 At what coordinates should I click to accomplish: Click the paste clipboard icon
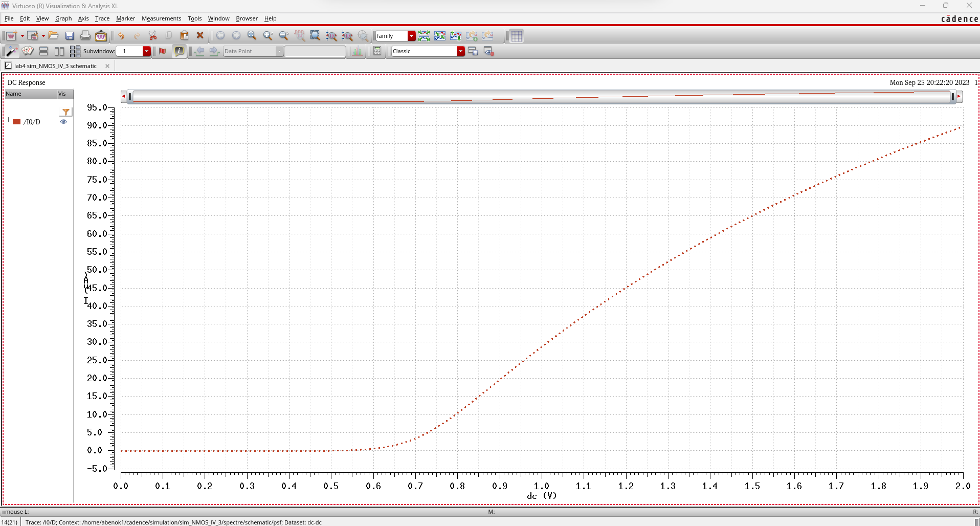(184, 36)
